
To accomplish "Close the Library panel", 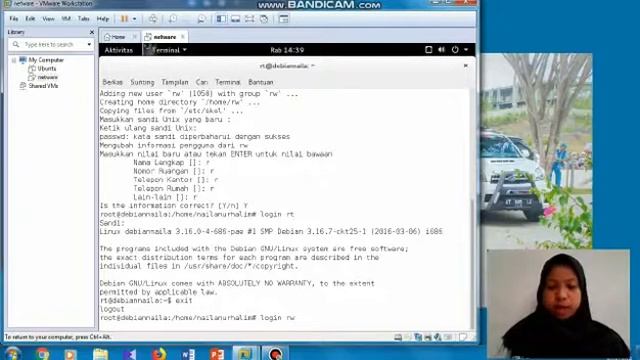I will click(91, 32).
